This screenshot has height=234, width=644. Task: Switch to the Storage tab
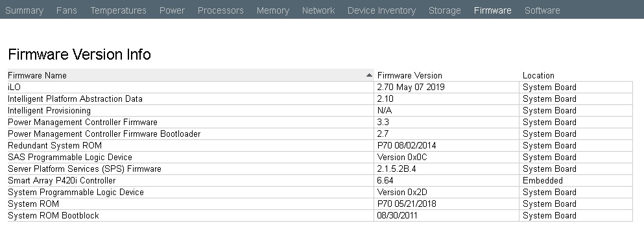coord(444,10)
